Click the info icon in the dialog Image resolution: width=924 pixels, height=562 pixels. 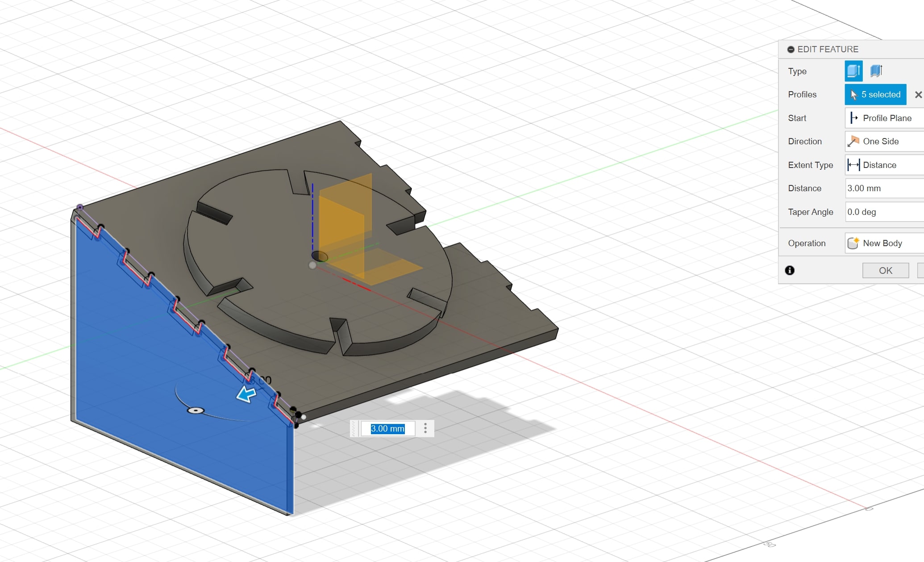790,270
